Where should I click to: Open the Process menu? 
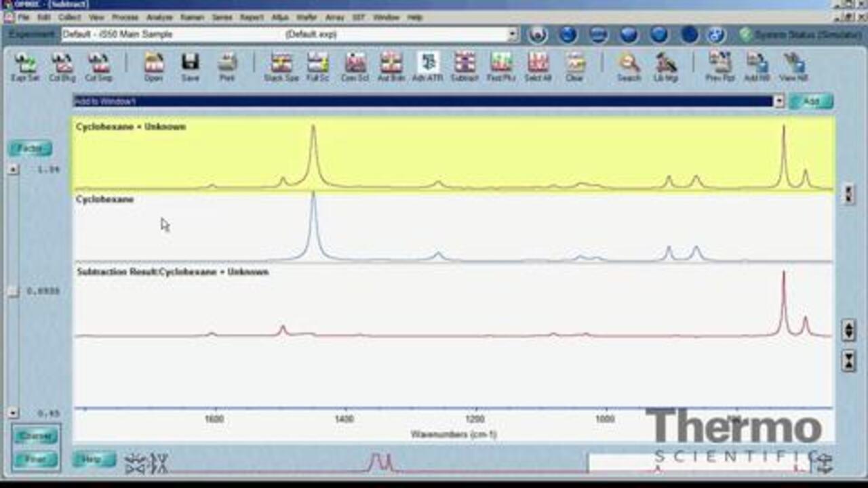tap(125, 17)
